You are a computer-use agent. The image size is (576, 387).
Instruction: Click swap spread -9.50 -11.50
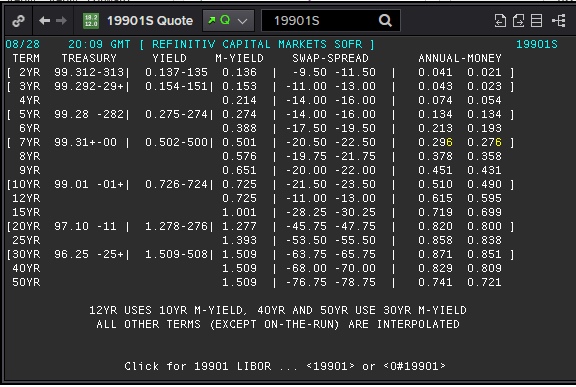[x=334, y=72]
